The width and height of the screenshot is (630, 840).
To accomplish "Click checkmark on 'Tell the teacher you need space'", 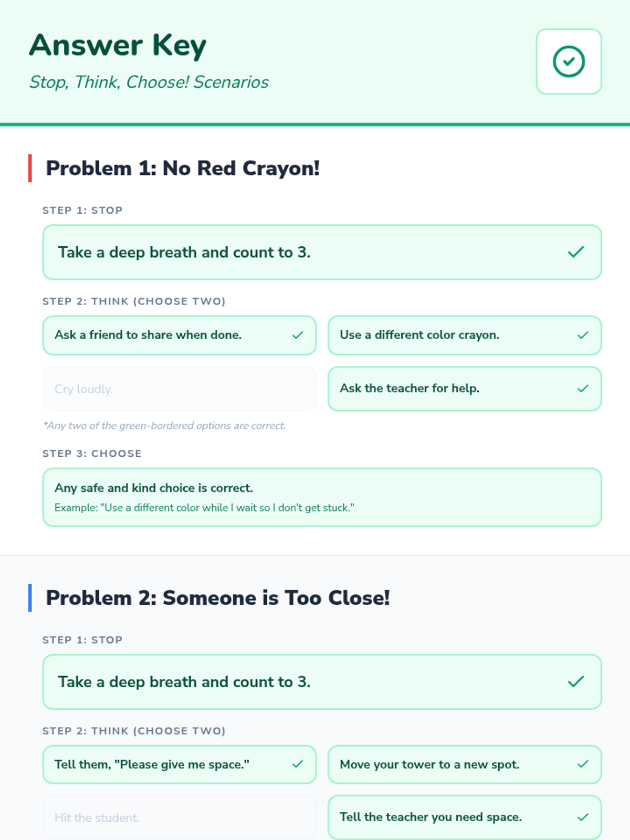I will click(583, 817).
